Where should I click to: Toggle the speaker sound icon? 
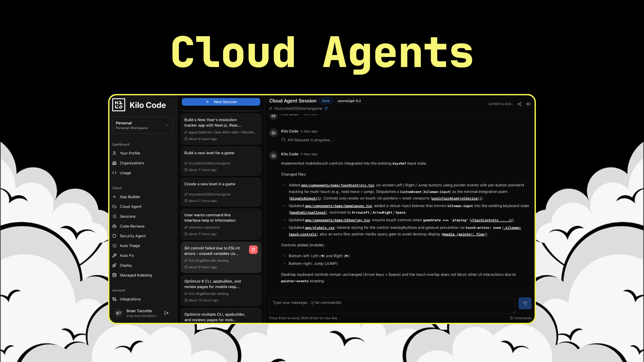(x=528, y=104)
